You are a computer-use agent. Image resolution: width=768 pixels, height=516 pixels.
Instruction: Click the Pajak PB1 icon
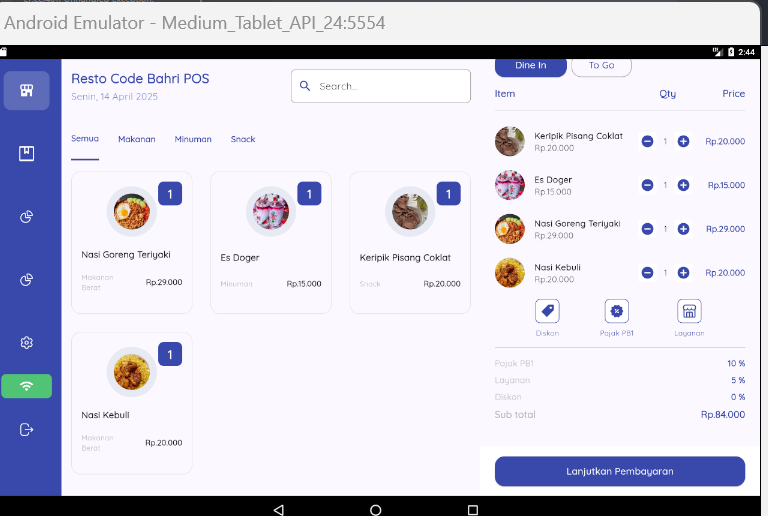point(617,312)
